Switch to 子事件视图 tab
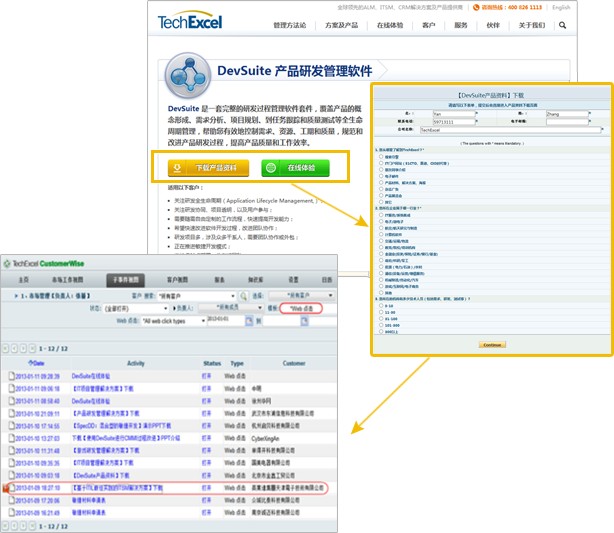Viewport: 614px width, 533px height. pyautogui.click(x=126, y=280)
